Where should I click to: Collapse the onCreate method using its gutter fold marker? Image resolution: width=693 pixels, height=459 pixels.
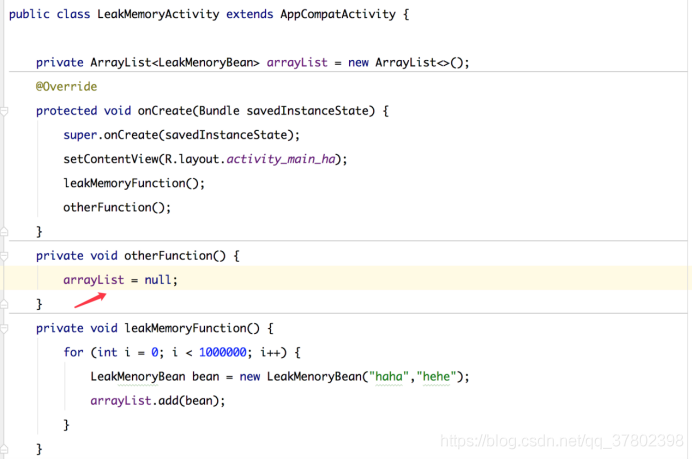pos(4,111)
